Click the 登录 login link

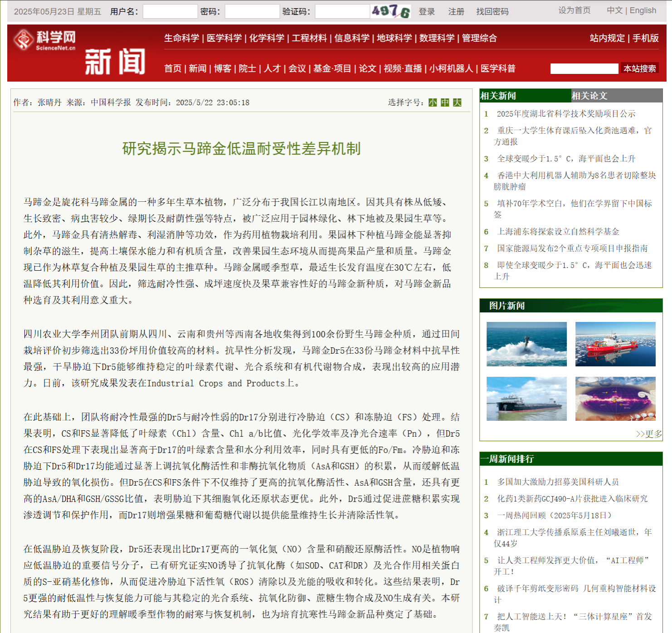pos(427,11)
